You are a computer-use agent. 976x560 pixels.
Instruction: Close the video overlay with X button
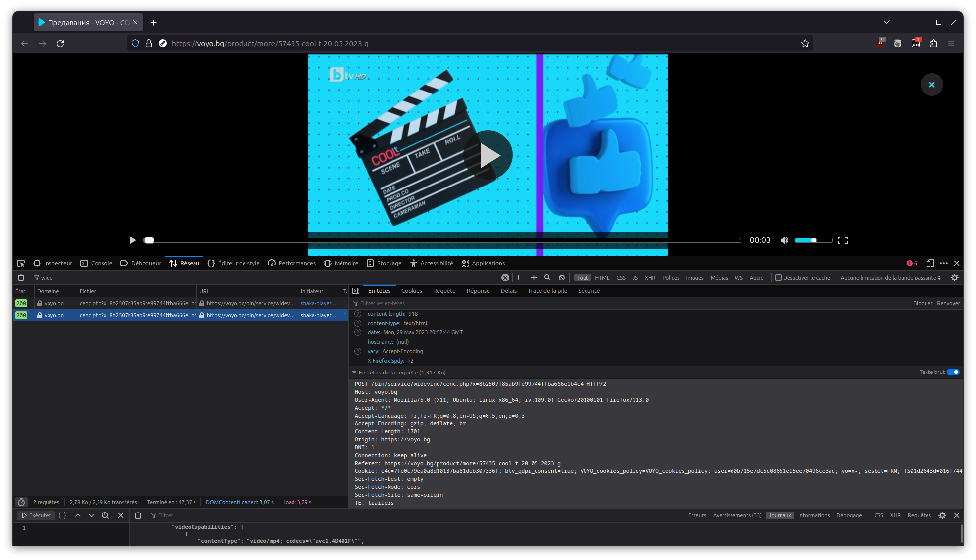click(932, 85)
